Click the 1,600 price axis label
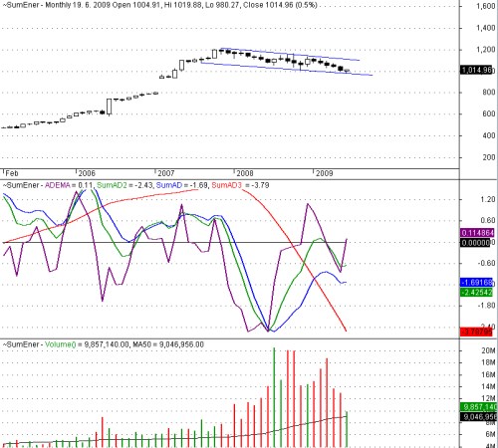 (485, 6)
